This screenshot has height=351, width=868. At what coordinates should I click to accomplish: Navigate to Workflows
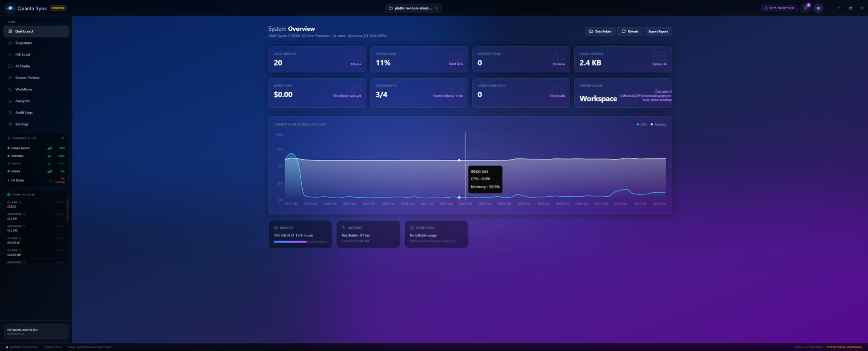coord(36,89)
